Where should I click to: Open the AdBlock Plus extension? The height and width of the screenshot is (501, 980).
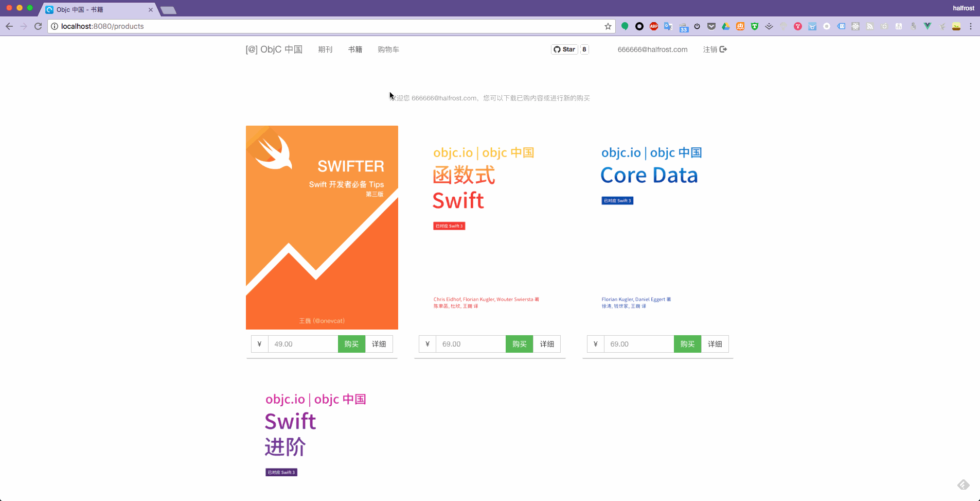(654, 26)
